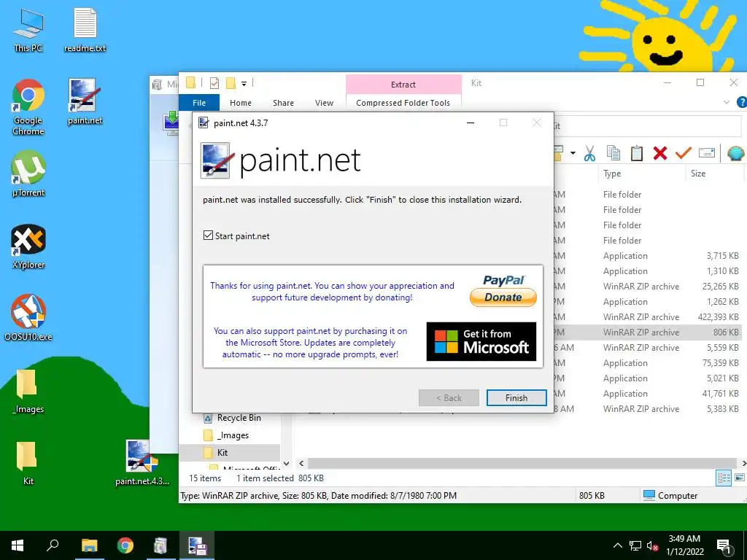747x560 pixels.
Task: Open the taskbar clock 3:49 AM
Action: click(x=684, y=545)
